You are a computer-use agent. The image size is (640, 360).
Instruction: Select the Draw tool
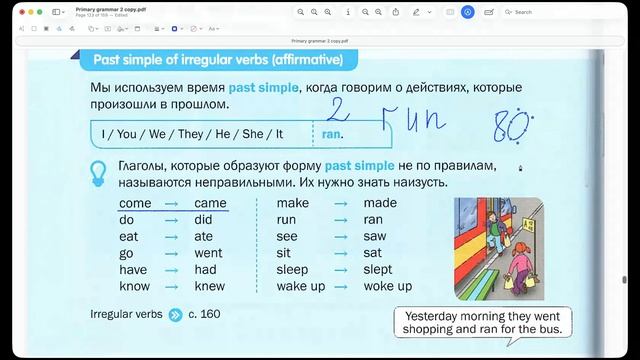[x=72, y=29]
